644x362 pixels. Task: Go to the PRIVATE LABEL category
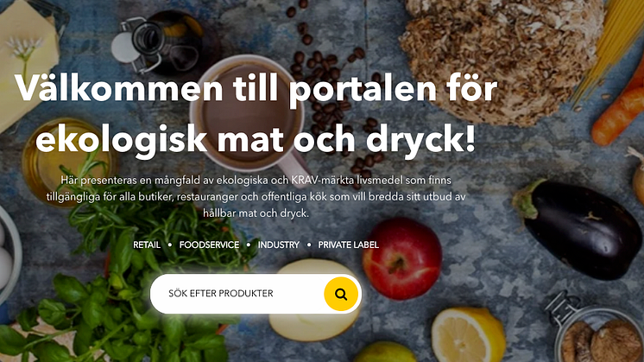pos(348,245)
